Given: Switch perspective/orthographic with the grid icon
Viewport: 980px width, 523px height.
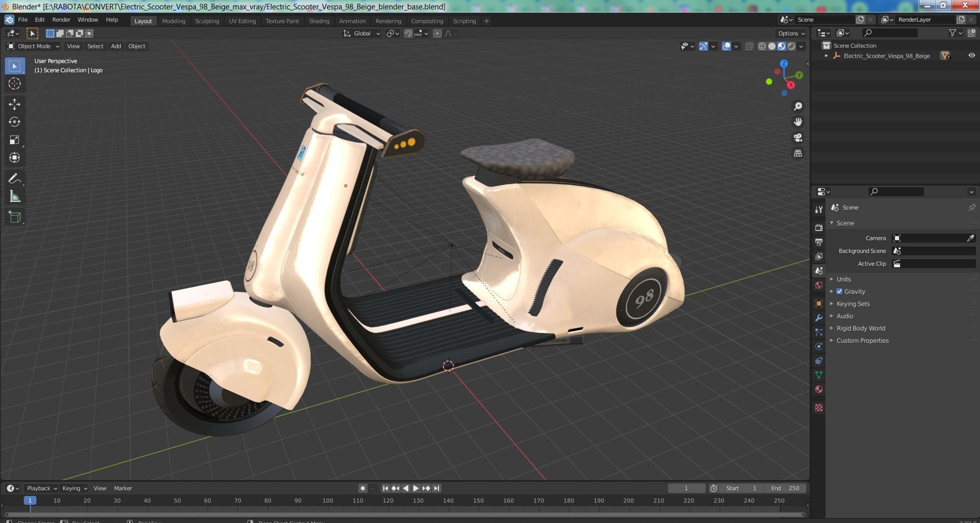Looking at the screenshot, I should (x=798, y=153).
